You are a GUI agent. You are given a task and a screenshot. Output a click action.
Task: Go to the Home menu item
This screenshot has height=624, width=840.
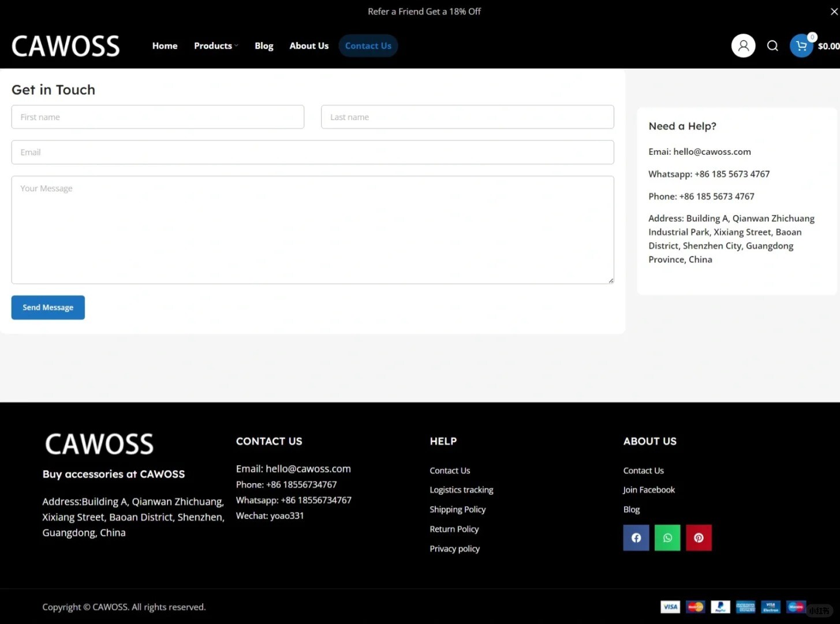point(165,46)
